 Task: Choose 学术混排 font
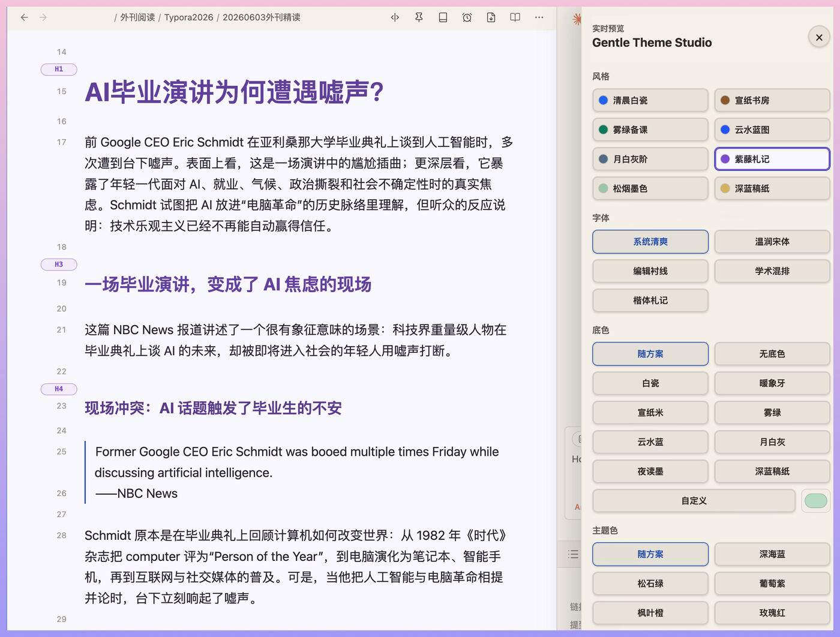click(772, 271)
